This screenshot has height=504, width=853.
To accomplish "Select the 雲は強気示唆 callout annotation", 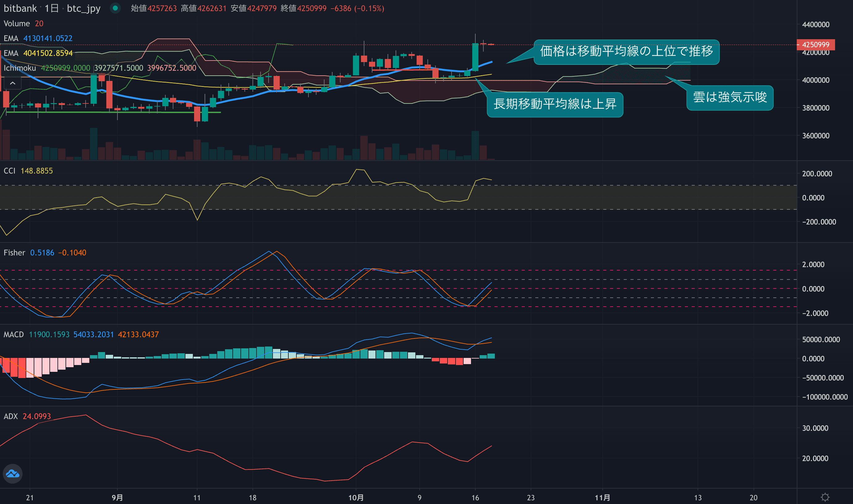I will coord(730,98).
